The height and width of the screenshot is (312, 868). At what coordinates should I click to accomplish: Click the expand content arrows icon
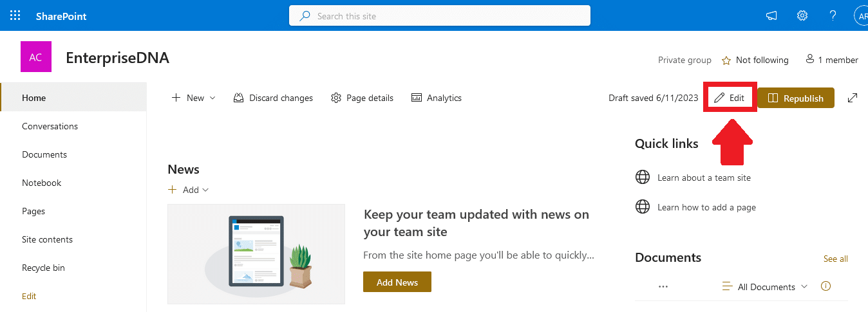click(853, 98)
